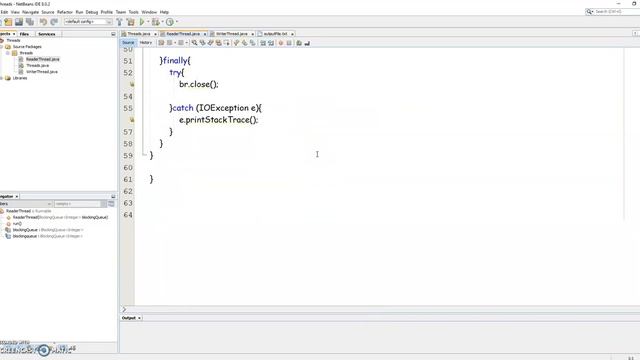Viewport: 640px width, 360px height.
Task: Select ReaderThread.java in the Projects tree
Action: pos(42,59)
